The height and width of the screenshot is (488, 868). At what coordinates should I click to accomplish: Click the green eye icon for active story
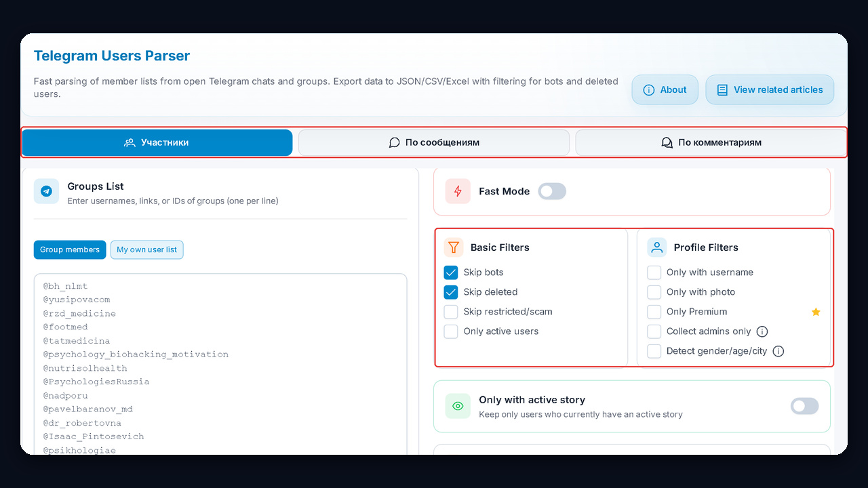point(458,406)
